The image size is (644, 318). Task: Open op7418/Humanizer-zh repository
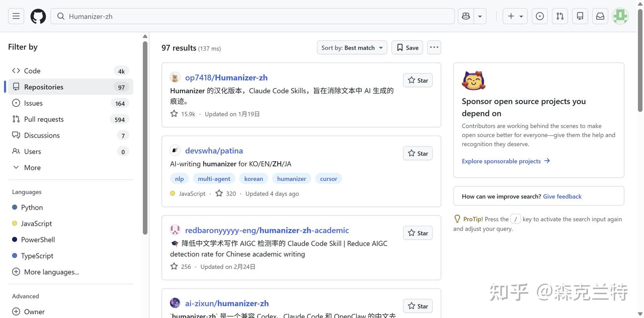click(226, 77)
